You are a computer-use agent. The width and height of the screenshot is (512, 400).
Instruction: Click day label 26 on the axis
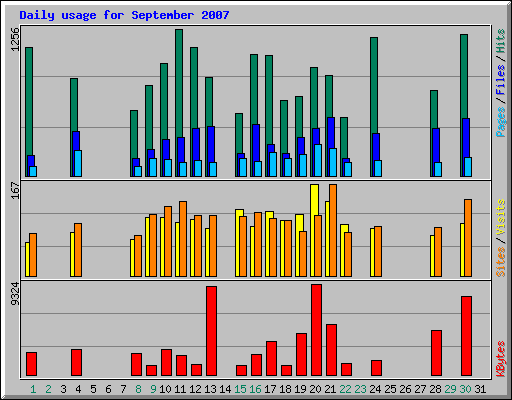click(405, 389)
